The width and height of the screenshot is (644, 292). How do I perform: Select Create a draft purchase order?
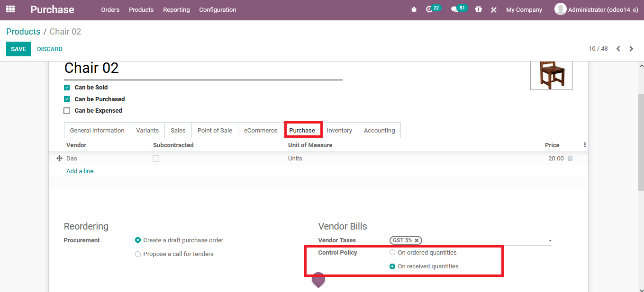point(138,240)
